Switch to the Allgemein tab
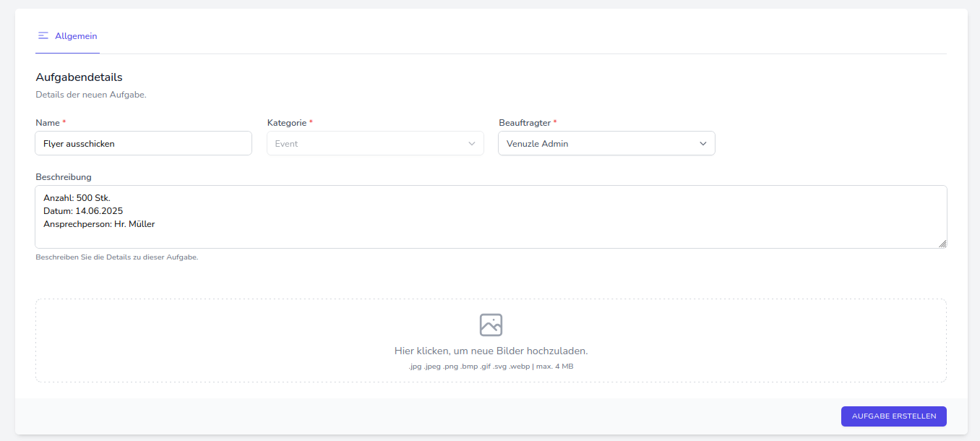The image size is (980, 441). (x=75, y=36)
